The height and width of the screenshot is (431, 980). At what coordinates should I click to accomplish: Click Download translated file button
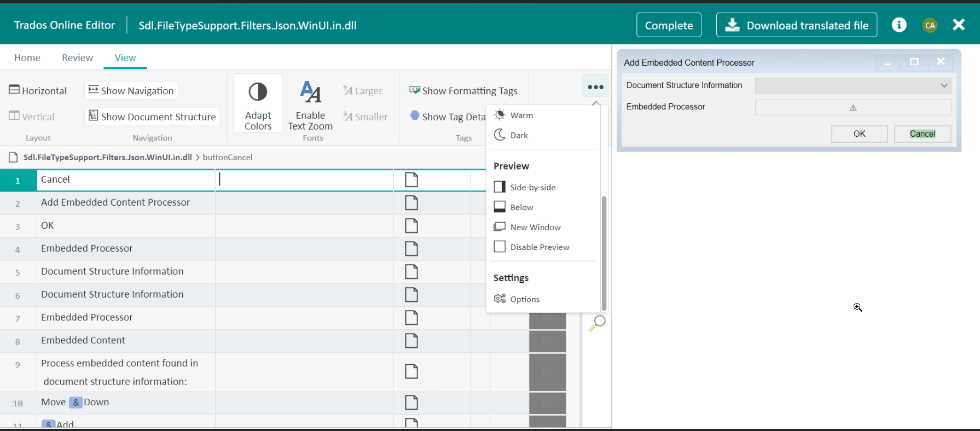click(x=797, y=25)
